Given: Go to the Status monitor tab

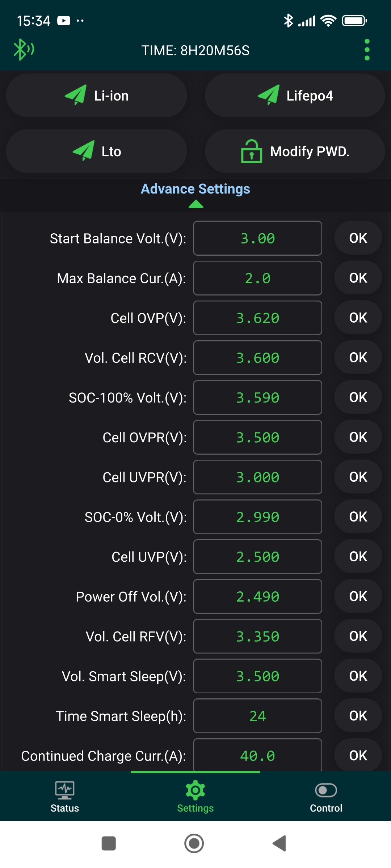Looking at the screenshot, I should 65,796.
